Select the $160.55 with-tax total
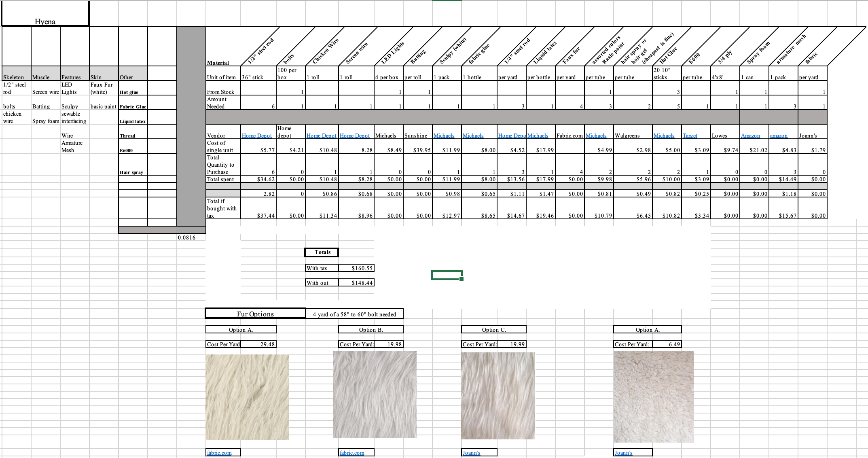The image size is (868, 458). [356, 268]
